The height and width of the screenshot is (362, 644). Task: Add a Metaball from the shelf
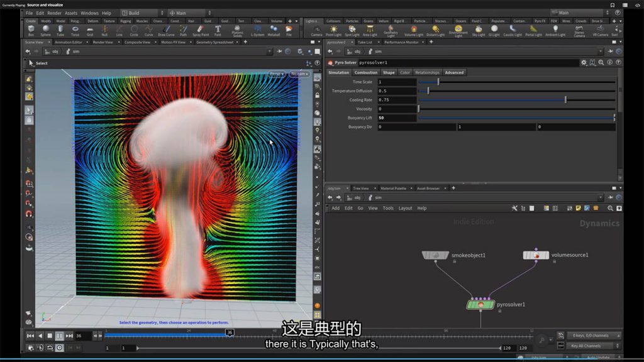[274, 30]
